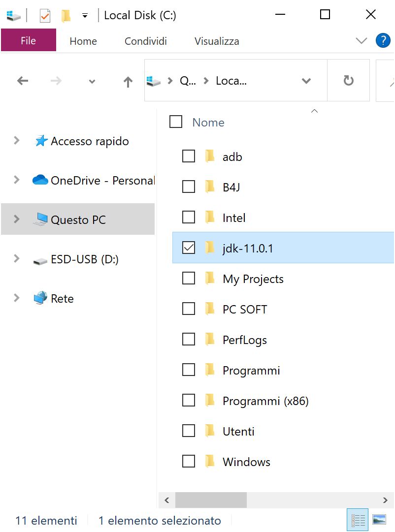The image size is (395, 532).
Task: Click the Help question mark icon
Action: (x=383, y=40)
